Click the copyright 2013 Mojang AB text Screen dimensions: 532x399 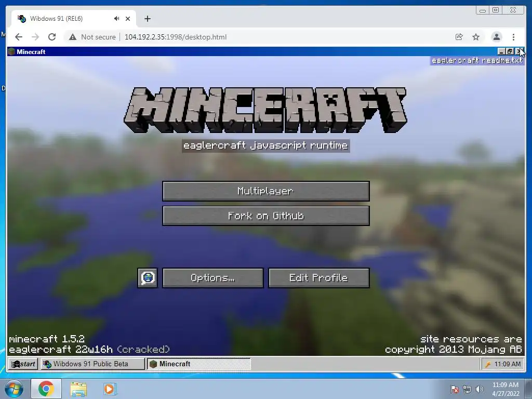click(453, 349)
